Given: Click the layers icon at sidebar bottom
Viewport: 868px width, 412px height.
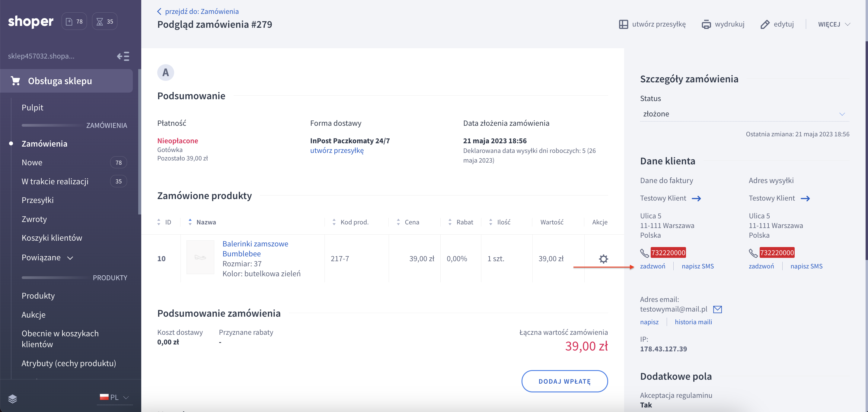Looking at the screenshot, I should coord(12,398).
